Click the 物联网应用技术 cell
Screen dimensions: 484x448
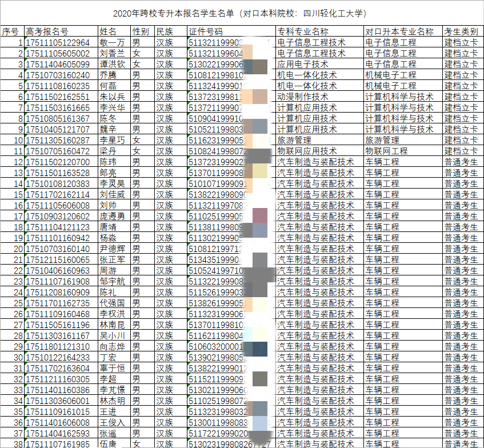(x=307, y=151)
